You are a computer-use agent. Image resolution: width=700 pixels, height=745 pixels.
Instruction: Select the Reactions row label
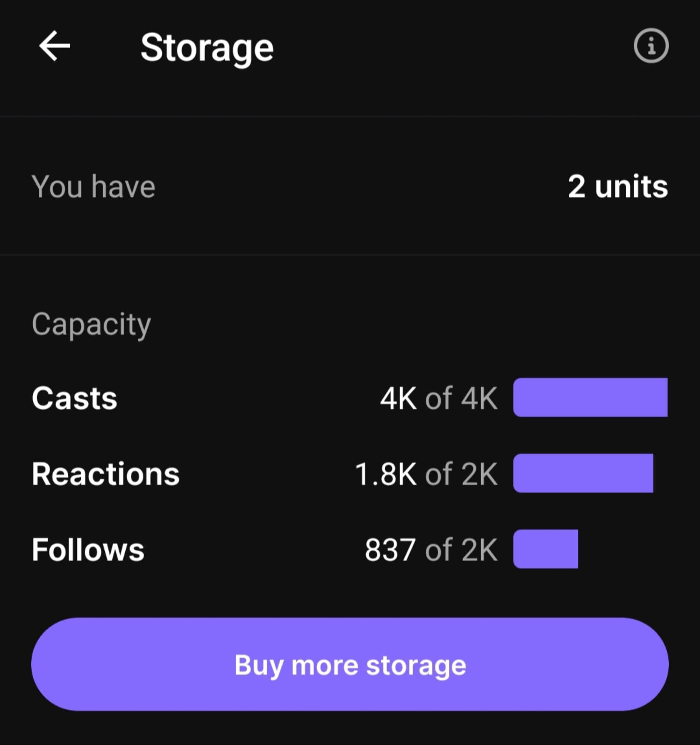106,474
